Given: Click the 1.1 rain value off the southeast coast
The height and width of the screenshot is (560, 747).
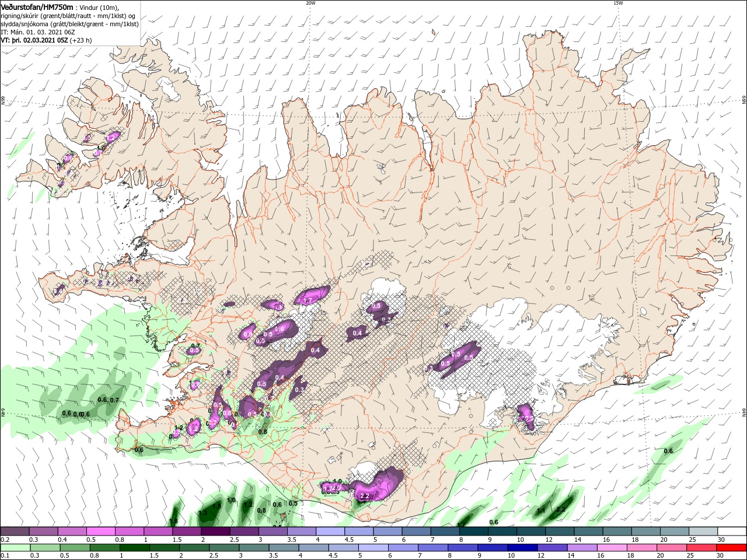Looking at the screenshot, I should 541,510.
